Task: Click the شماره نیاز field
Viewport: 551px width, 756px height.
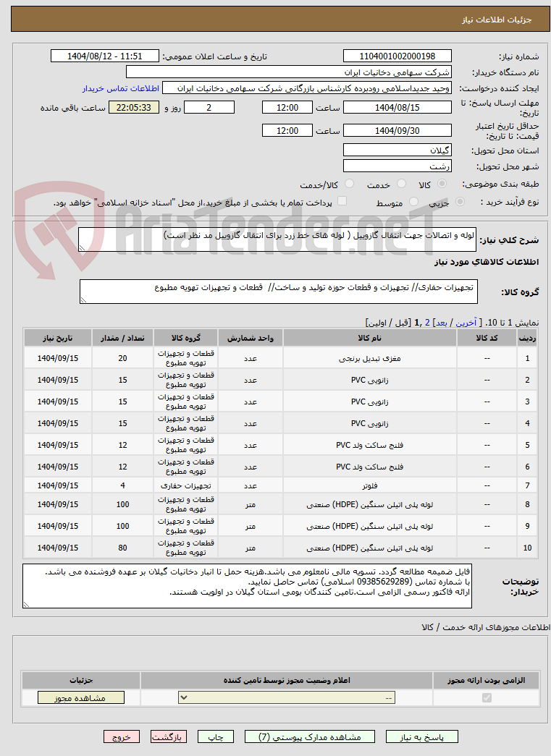Action: [397, 56]
